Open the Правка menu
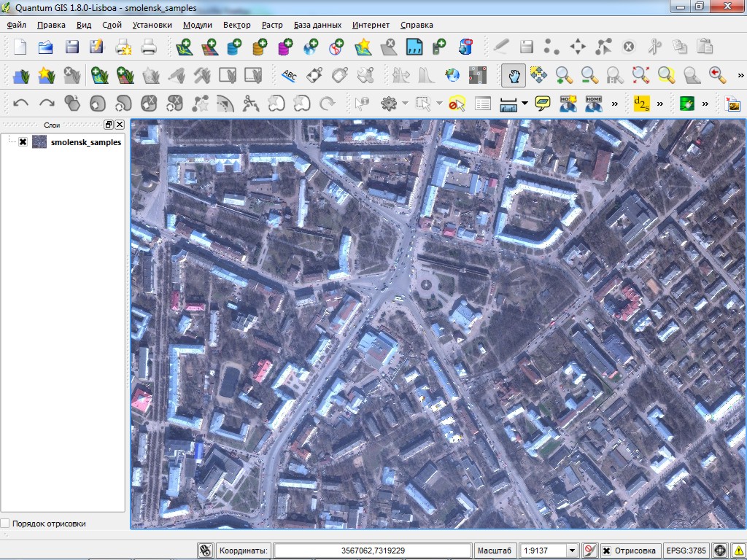 [51, 25]
